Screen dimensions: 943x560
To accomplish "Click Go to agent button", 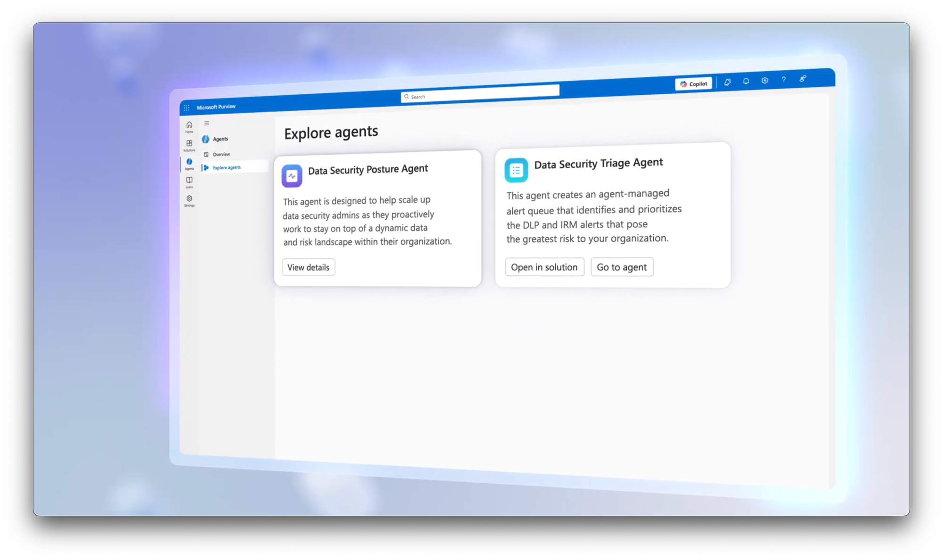I will click(x=622, y=267).
